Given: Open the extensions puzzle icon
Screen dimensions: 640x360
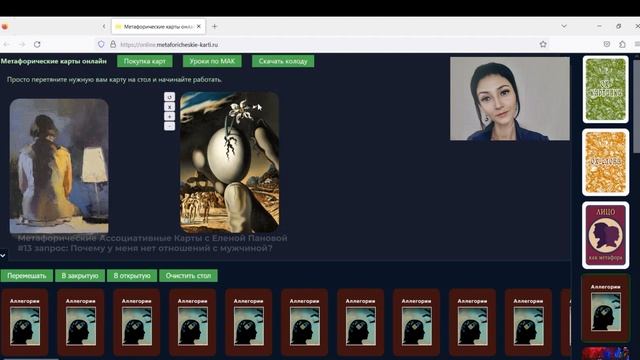Looking at the screenshot, I should coord(622,44).
